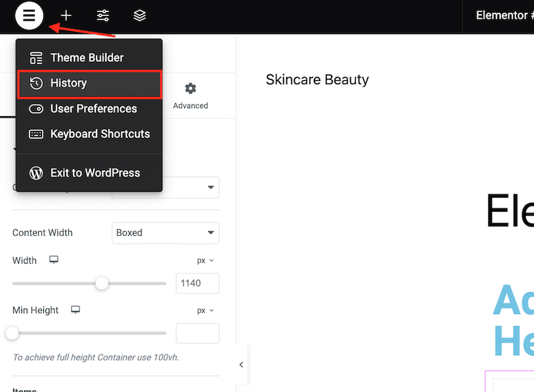The image size is (534, 392).
Task: Choose History from the menu
Action: coord(89,83)
